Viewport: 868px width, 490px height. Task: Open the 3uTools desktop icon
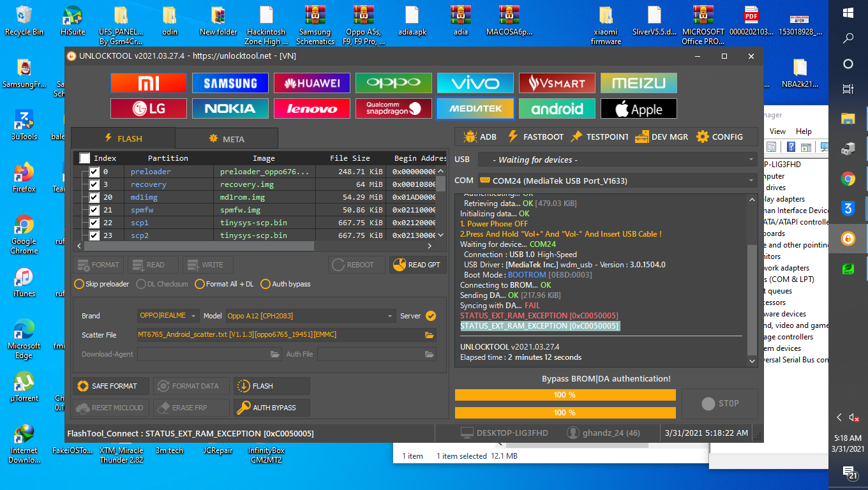point(24,125)
